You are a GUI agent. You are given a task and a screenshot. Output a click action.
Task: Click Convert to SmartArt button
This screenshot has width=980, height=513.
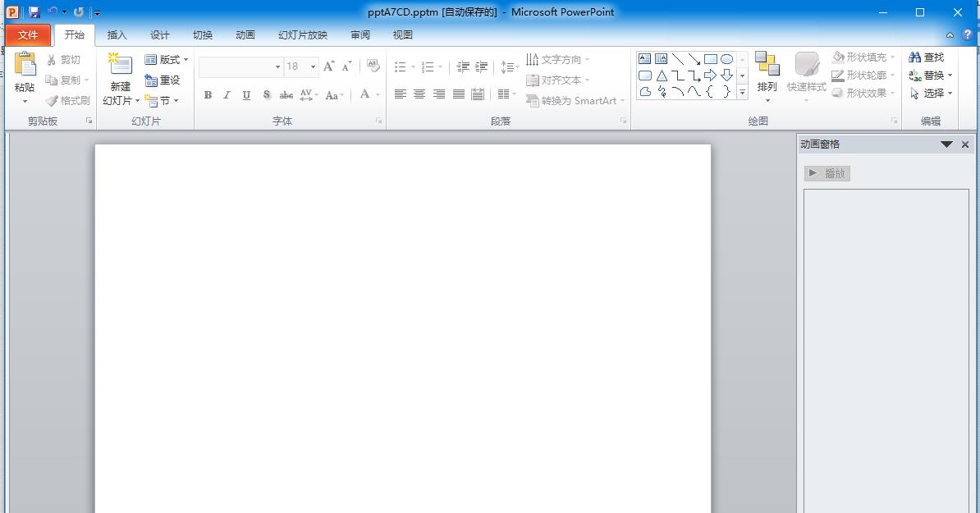point(575,101)
